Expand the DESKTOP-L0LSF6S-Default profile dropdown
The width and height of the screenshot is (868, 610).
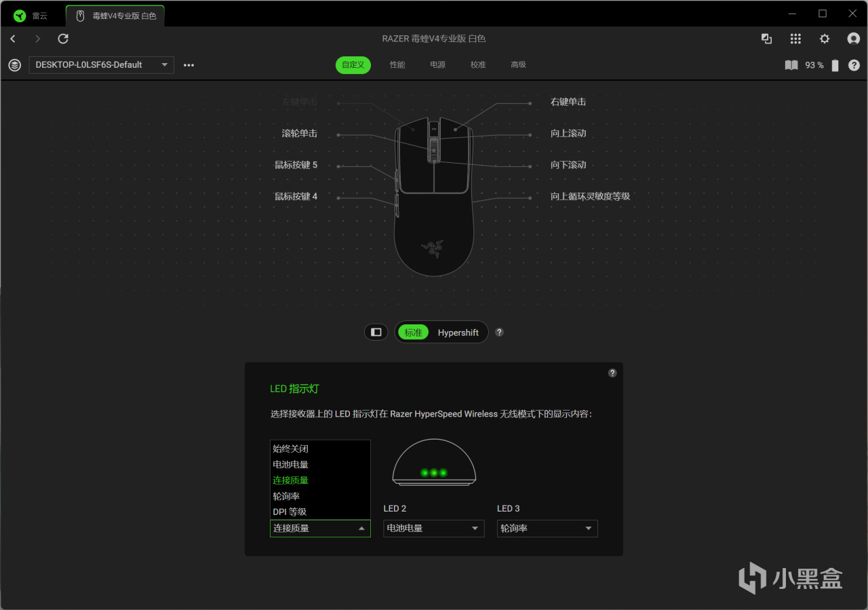click(x=102, y=65)
